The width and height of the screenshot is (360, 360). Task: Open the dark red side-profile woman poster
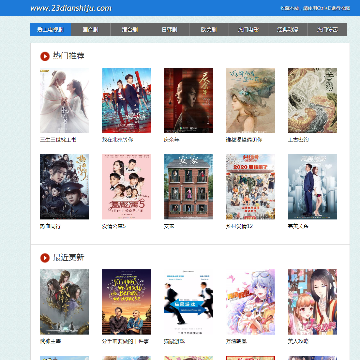(x=188, y=100)
